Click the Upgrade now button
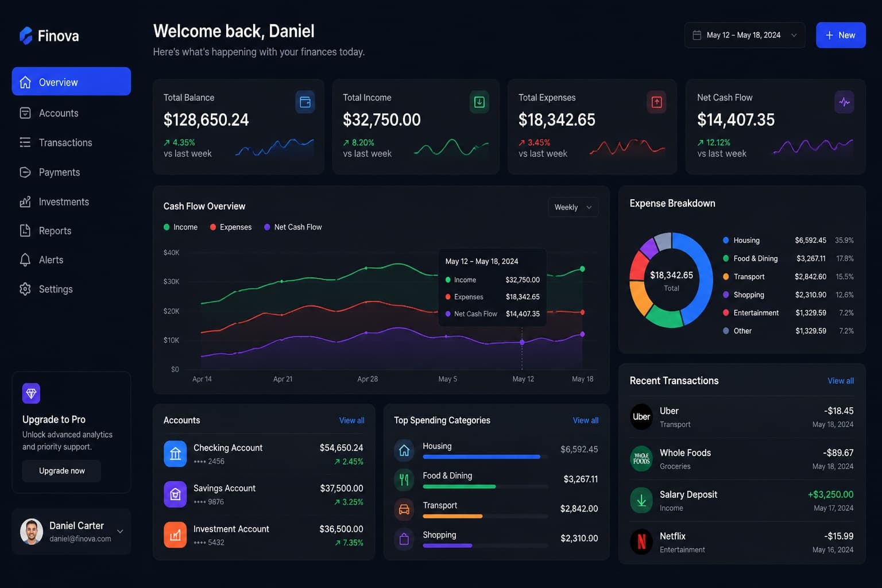This screenshot has width=882, height=588. tap(61, 471)
